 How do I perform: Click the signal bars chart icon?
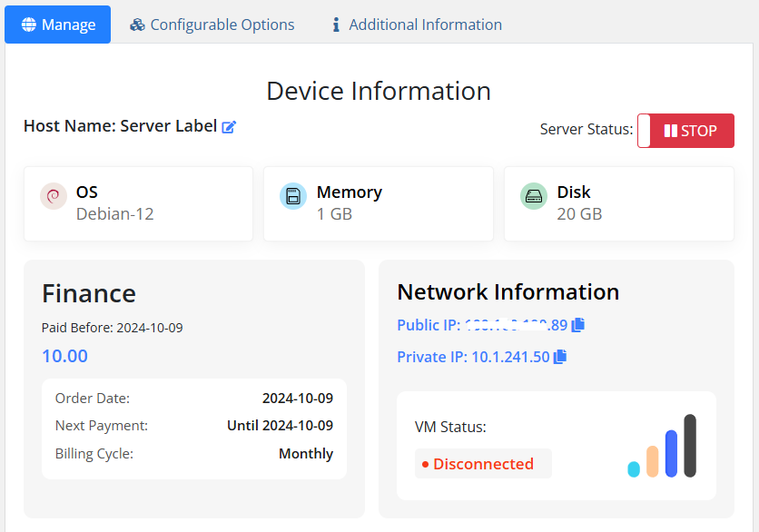coord(662,446)
